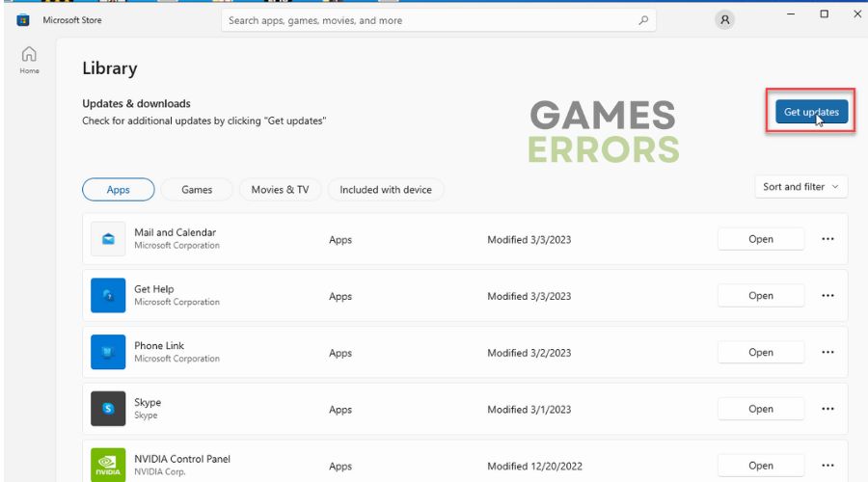
Task: Click the search apps input field
Action: click(x=439, y=20)
